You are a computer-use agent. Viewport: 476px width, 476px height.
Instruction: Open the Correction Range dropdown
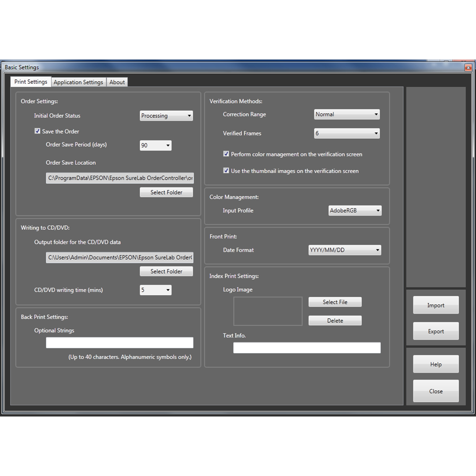click(x=347, y=115)
